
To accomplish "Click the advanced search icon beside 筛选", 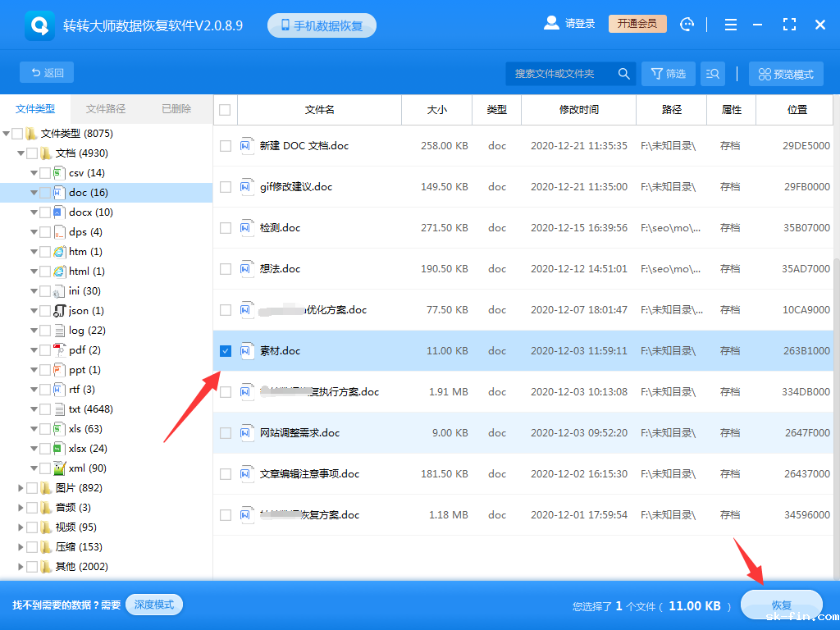I will click(x=712, y=73).
